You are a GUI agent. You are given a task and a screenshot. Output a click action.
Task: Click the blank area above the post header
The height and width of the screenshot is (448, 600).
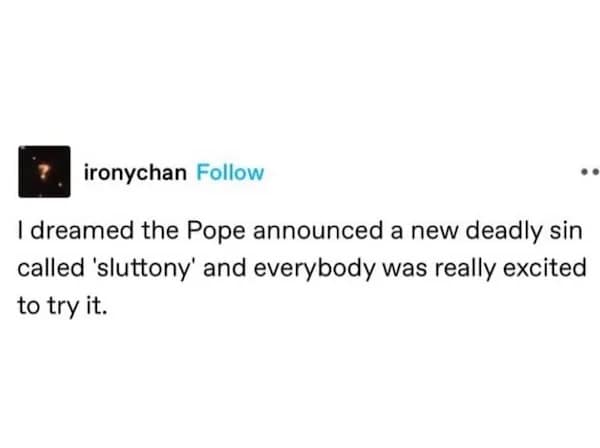(300, 70)
